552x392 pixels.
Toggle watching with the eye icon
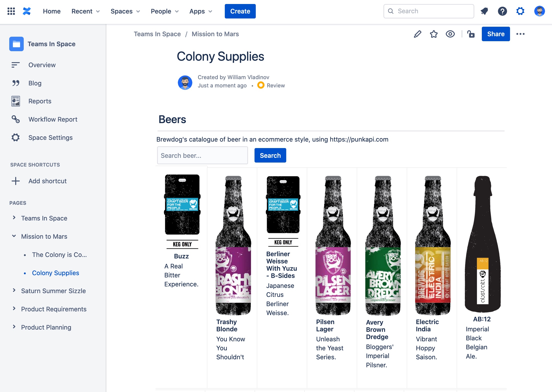pos(450,34)
